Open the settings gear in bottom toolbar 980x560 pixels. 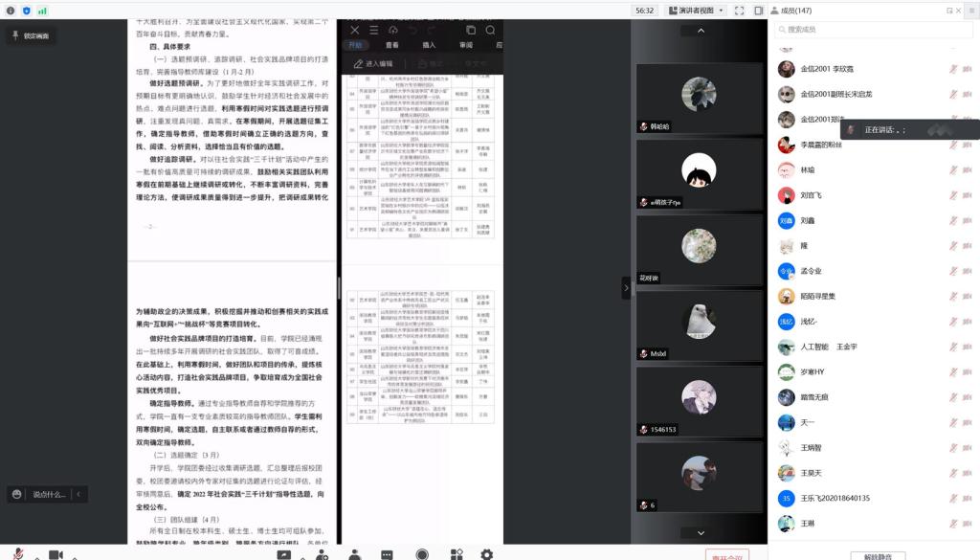487,553
